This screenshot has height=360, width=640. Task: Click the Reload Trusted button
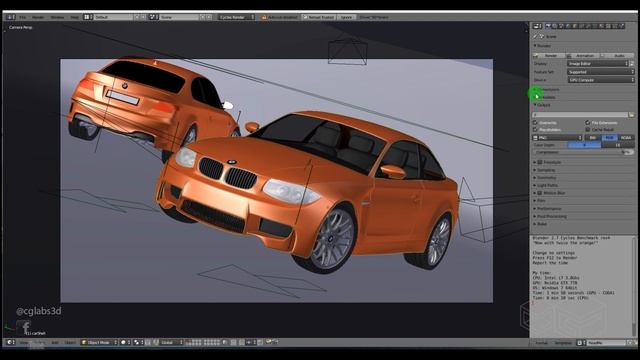coord(318,17)
